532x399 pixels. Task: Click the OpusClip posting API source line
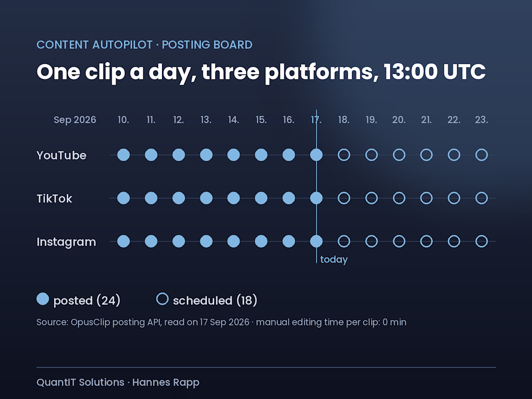(x=221, y=322)
